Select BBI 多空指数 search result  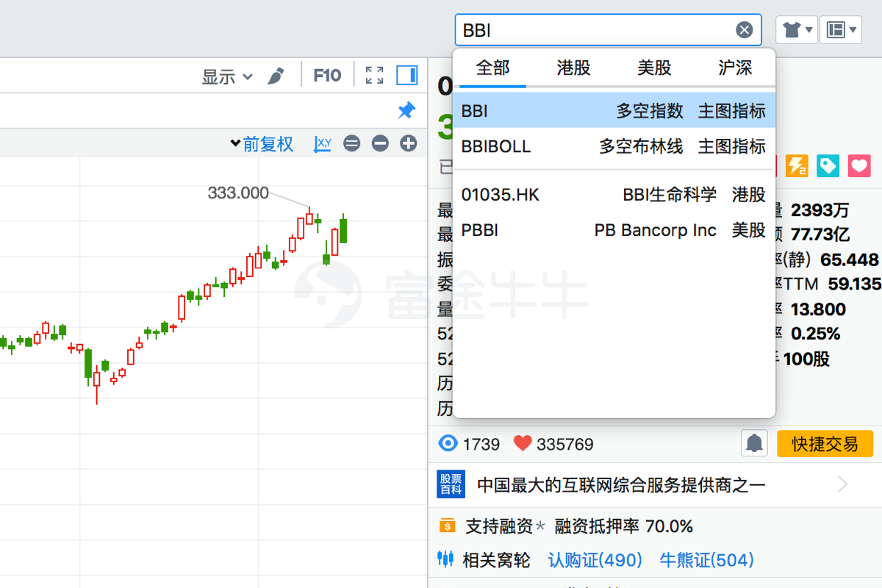pos(614,110)
